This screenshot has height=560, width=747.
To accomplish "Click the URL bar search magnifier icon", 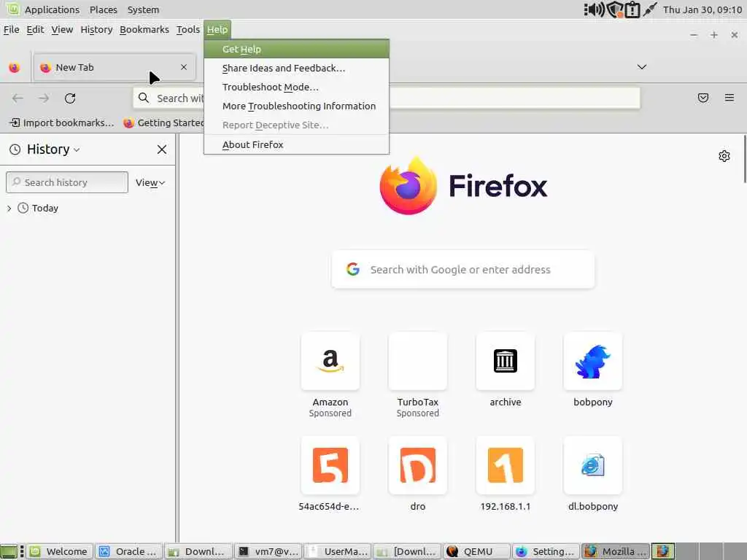I will tap(144, 98).
